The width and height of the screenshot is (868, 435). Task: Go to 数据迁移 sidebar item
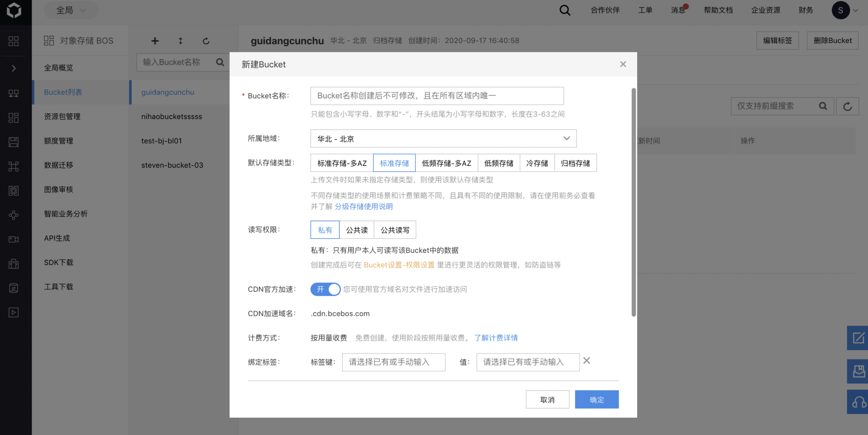point(58,165)
